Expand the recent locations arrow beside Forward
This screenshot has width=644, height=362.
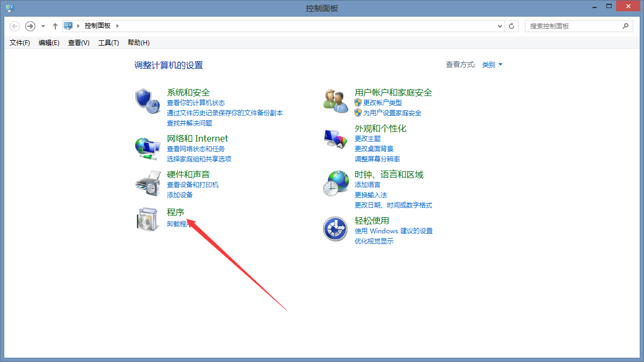point(43,26)
